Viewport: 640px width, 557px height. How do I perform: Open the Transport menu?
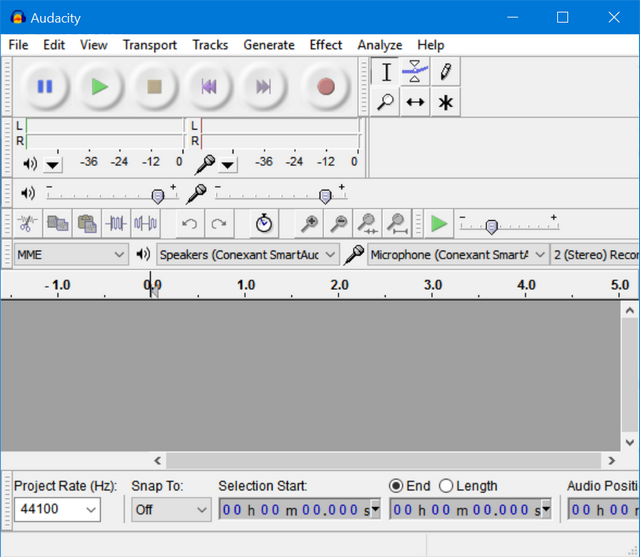click(x=150, y=45)
